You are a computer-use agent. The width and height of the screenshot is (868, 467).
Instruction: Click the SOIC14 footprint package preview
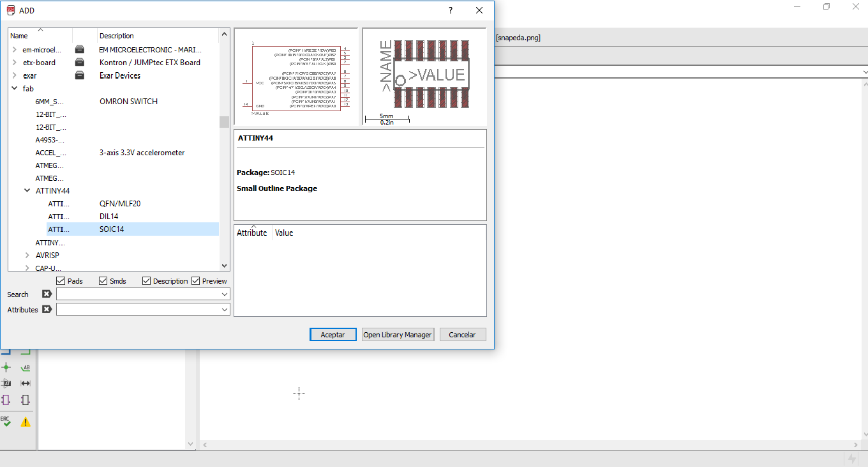point(424,77)
